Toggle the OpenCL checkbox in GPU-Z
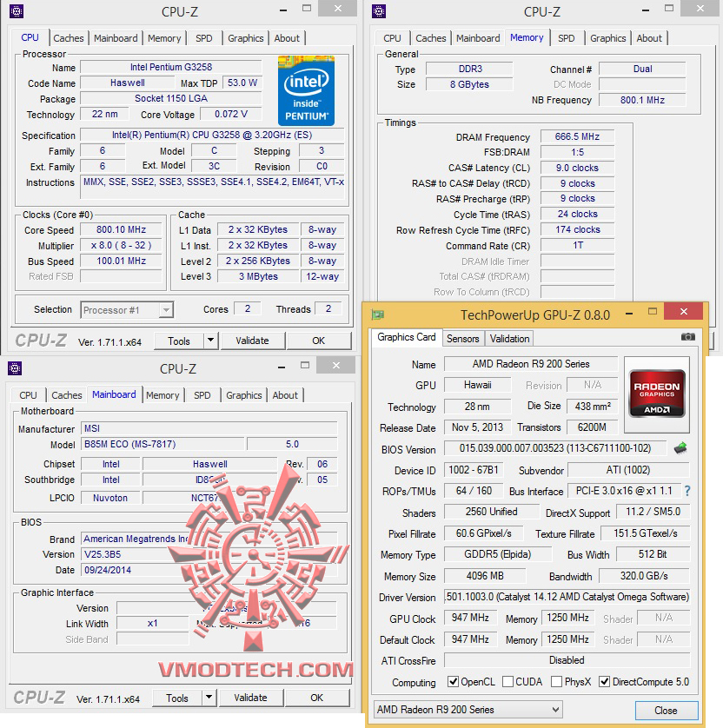The width and height of the screenshot is (723, 728). click(x=453, y=682)
